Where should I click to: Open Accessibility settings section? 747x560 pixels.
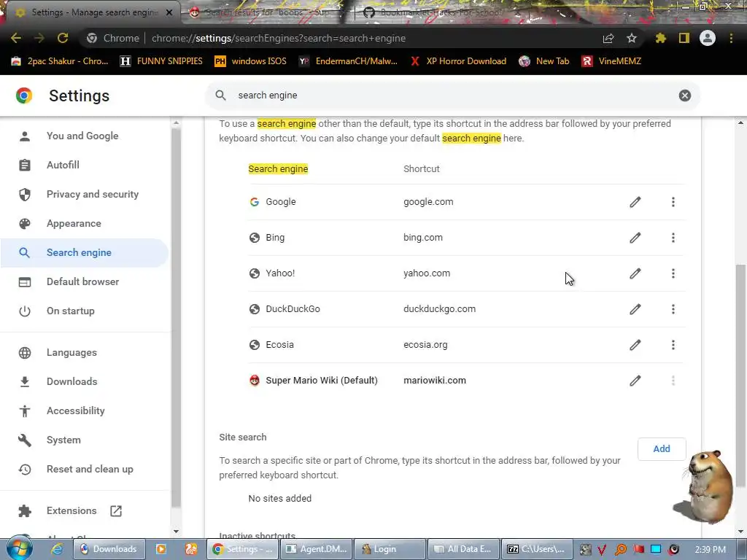75,411
